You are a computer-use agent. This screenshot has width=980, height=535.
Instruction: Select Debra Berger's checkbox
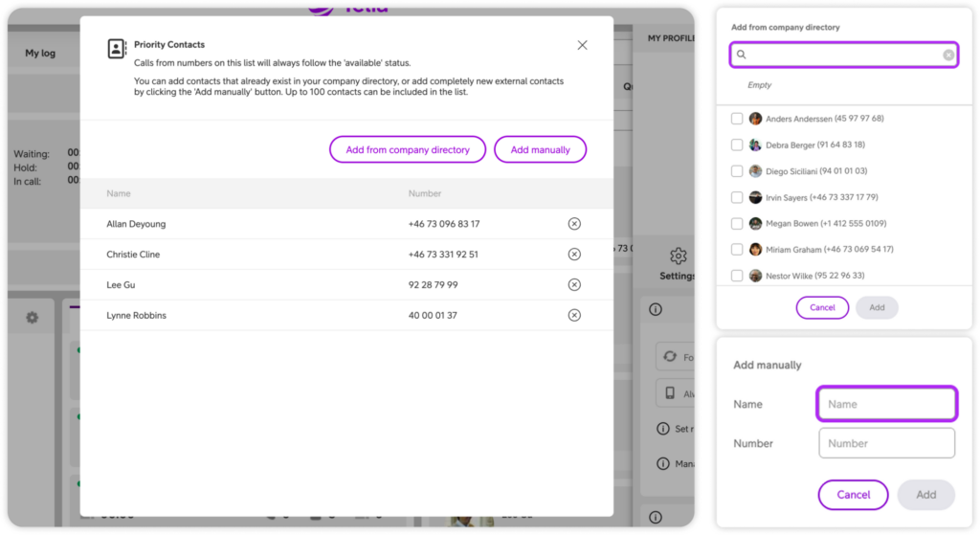[737, 145]
